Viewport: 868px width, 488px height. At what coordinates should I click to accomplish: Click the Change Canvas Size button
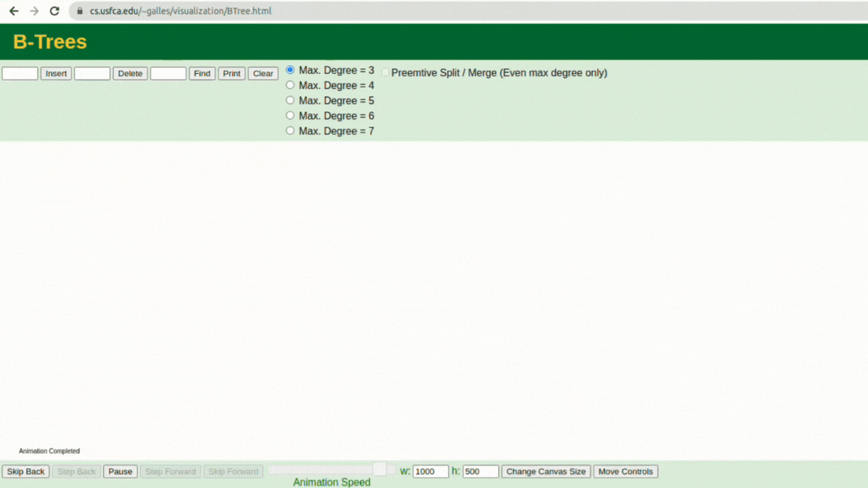click(546, 471)
